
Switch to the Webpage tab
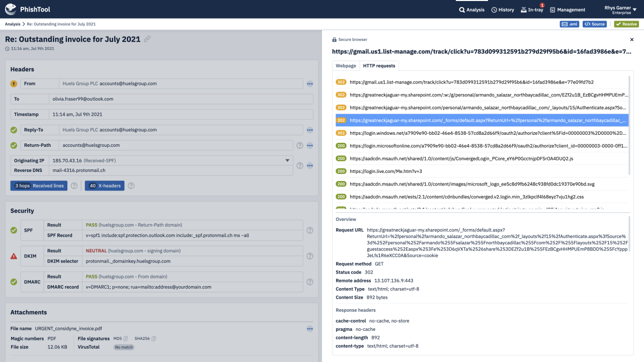tap(346, 66)
